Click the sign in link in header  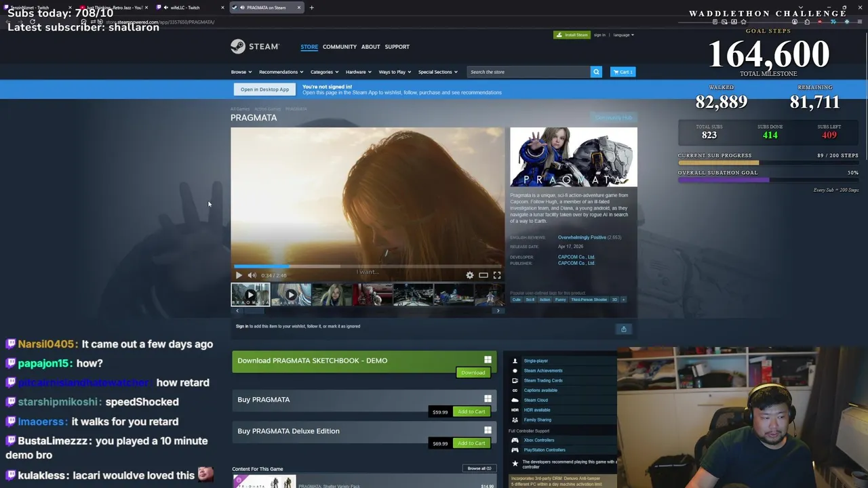click(599, 35)
